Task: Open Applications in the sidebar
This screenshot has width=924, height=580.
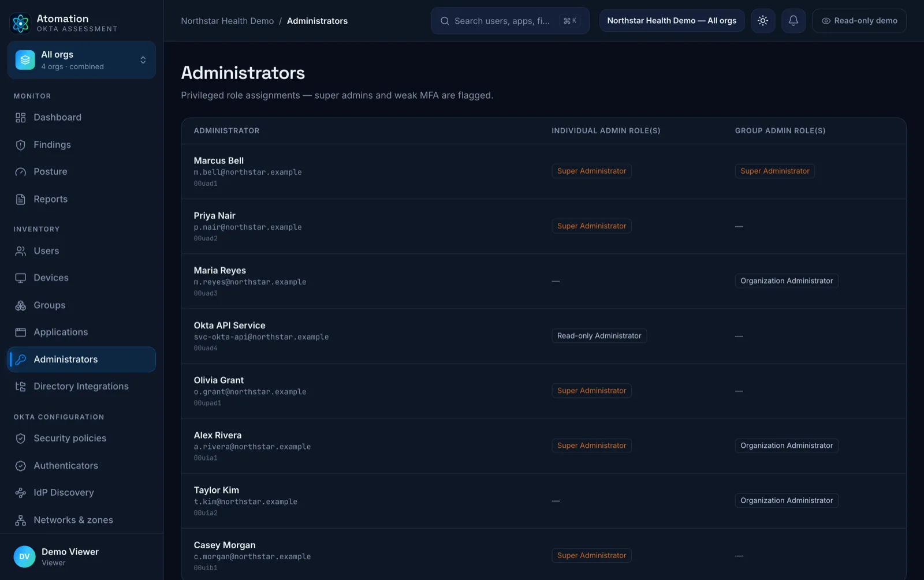Action: tap(82, 332)
